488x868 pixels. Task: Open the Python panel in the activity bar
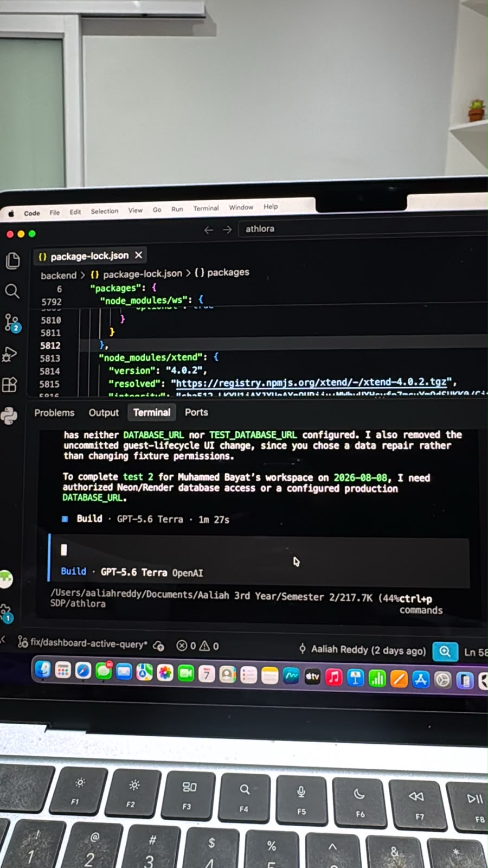(x=9, y=416)
